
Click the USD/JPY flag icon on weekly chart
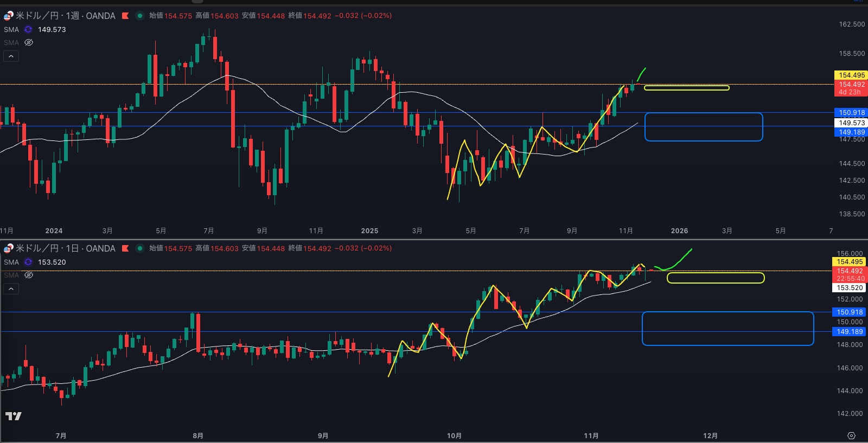[x=8, y=16]
